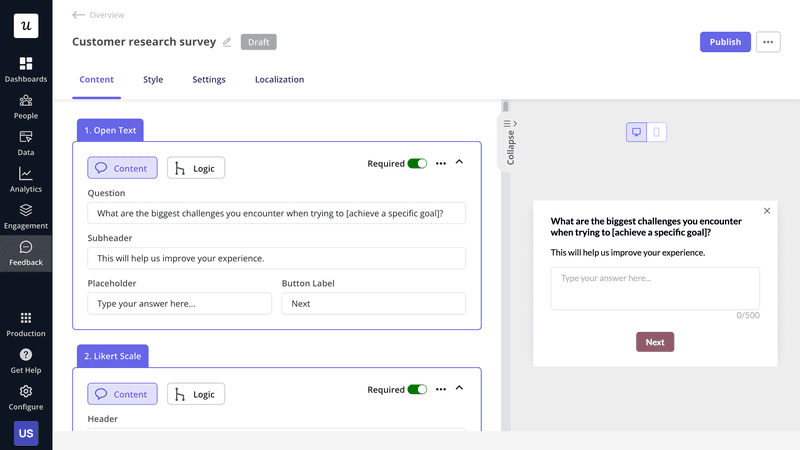Viewport: 800px width, 450px height.
Task: Close the survey preview widget
Action: [767, 211]
